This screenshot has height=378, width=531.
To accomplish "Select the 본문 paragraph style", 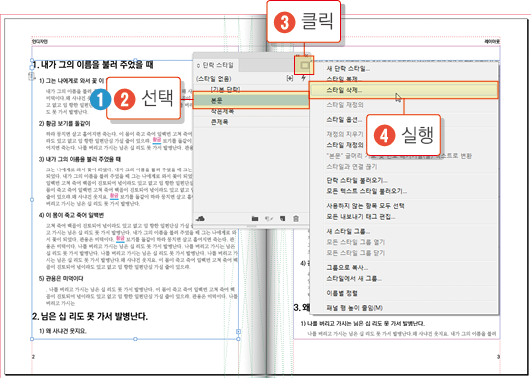I will 251,101.
